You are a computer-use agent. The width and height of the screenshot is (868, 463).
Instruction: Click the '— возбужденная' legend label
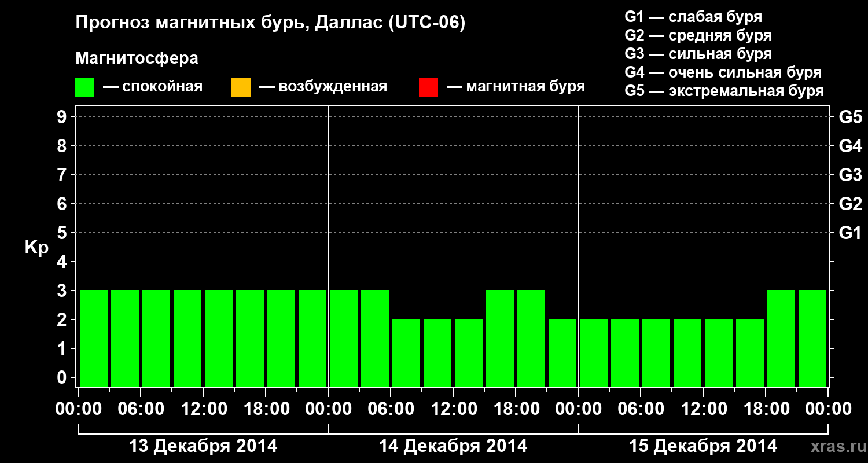pos(323,87)
